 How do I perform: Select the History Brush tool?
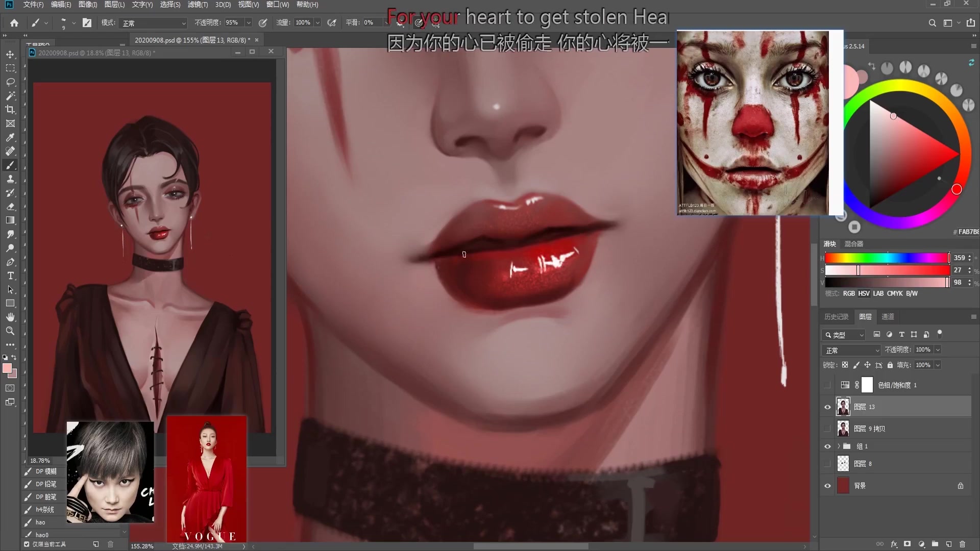click(x=10, y=192)
